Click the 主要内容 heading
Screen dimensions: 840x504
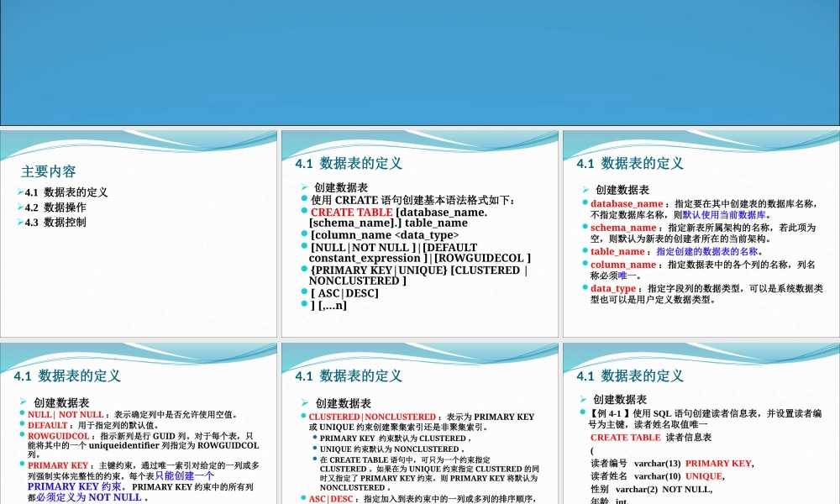[49, 171]
